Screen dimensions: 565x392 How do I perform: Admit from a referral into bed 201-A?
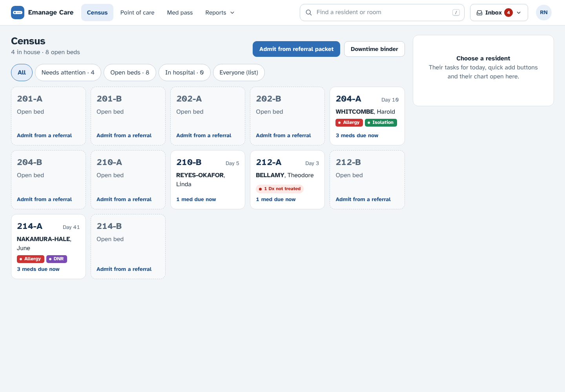coord(44,135)
